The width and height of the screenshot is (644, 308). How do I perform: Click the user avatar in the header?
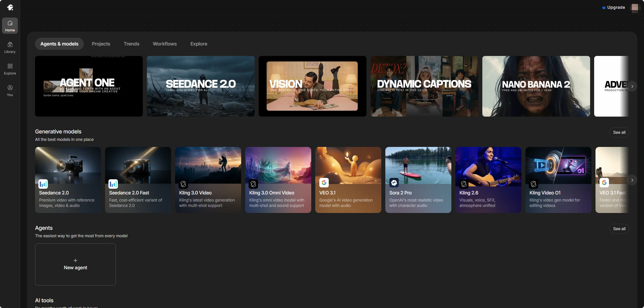(x=635, y=7)
